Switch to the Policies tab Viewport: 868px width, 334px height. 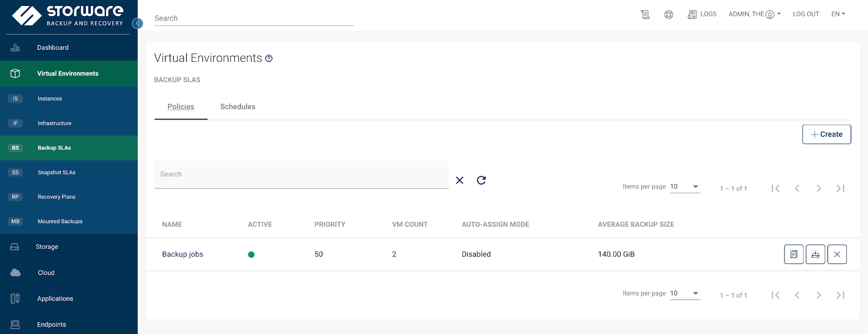coord(181,107)
